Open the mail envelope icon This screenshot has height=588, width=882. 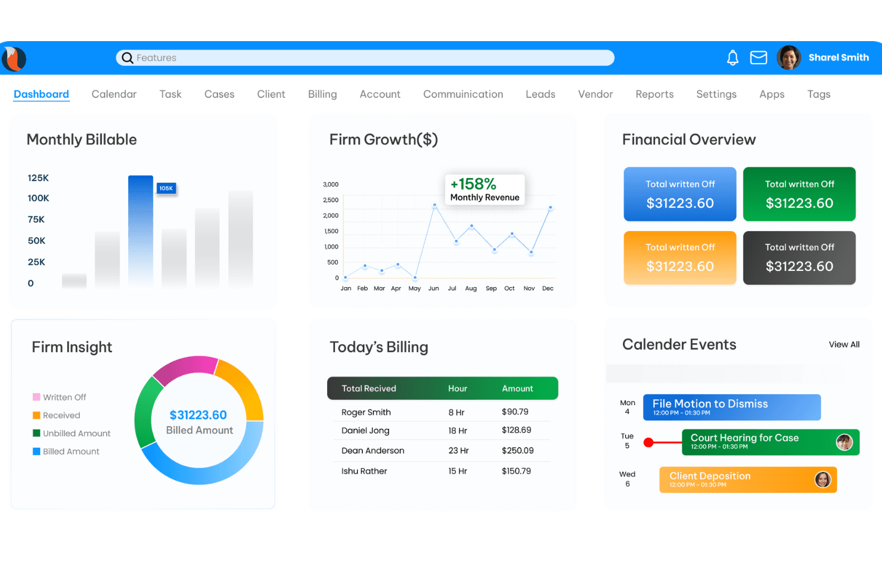tap(758, 58)
